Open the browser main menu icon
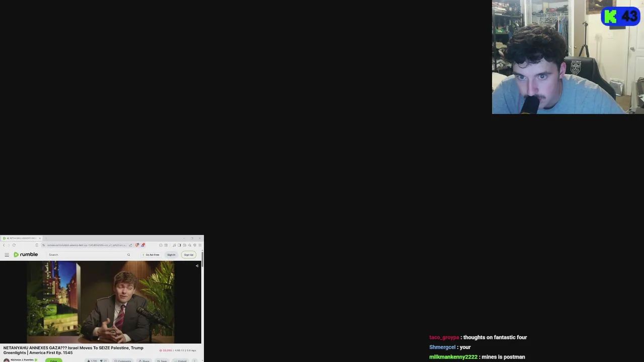The height and width of the screenshot is (362, 644). (x=200, y=245)
